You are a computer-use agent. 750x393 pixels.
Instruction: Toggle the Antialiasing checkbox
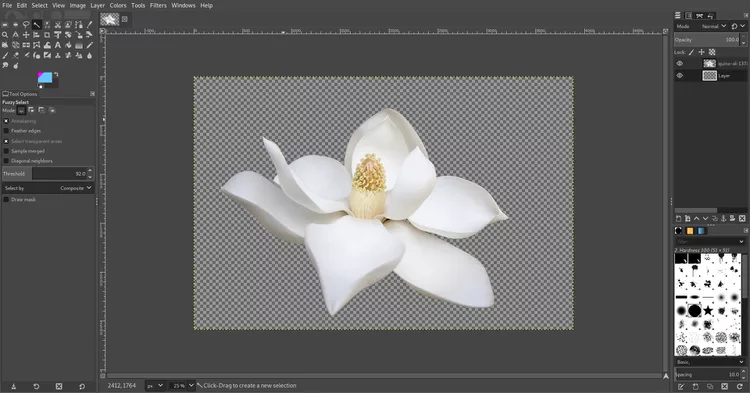click(x=6, y=121)
